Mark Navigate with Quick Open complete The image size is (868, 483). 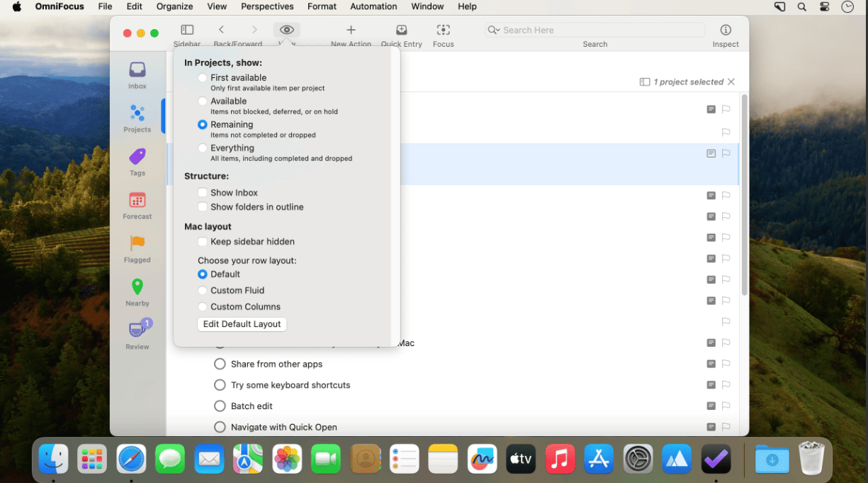point(220,427)
